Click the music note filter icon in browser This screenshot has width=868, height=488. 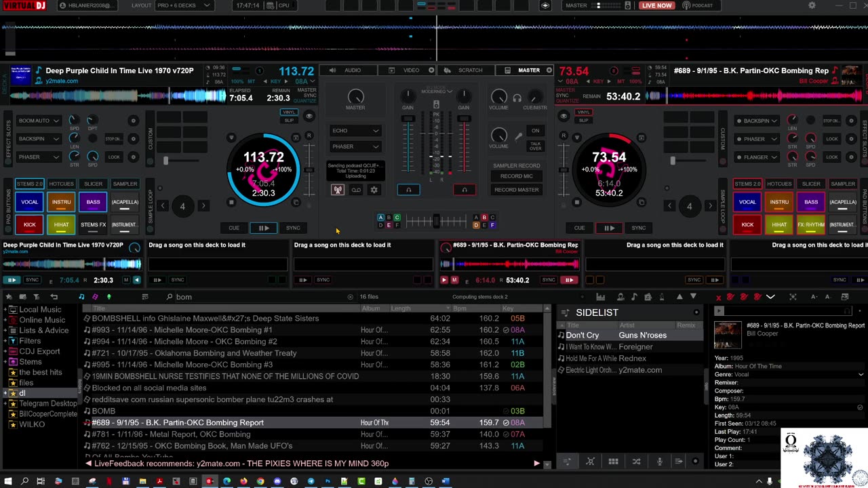coord(81,297)
